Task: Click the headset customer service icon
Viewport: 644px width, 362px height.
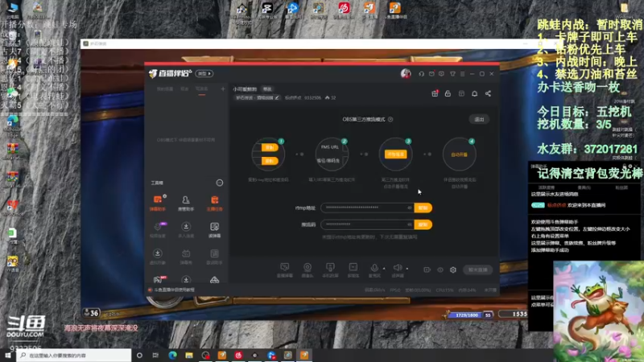Action: (421, 74)
